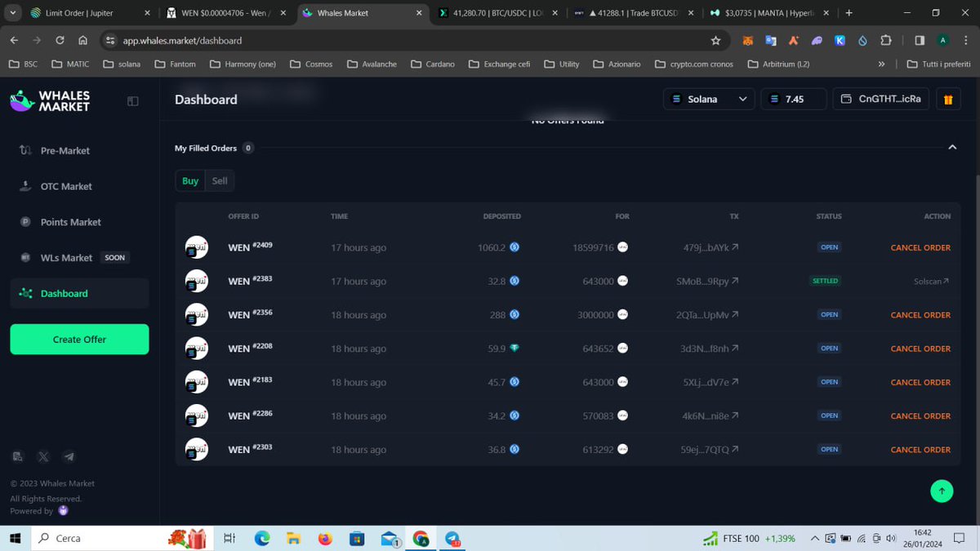Open the Telegram social link in sidebar

pos(69,457)
